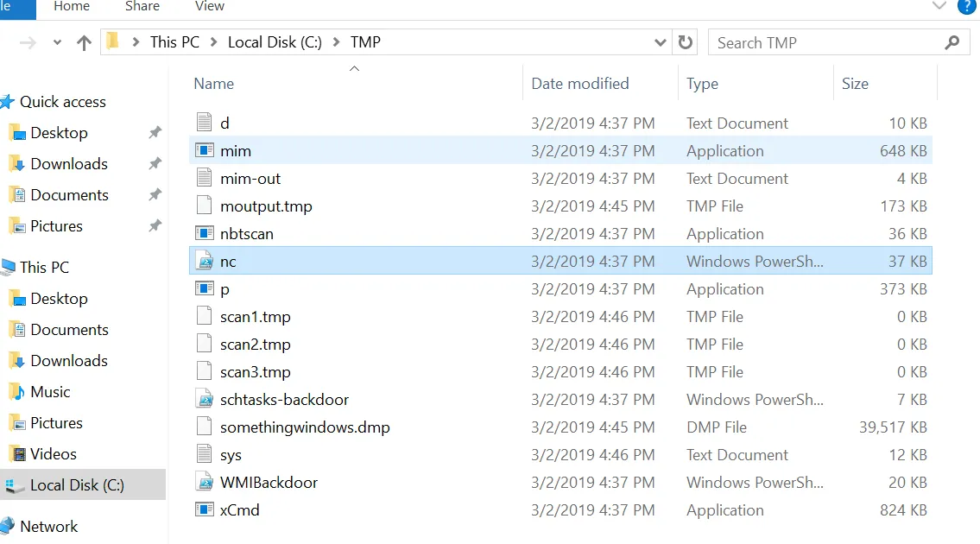Click the xCmd application icon
Image resolution: width=980 pixels, height=544 pixels.
pyautogui.click(x=205, y=509)
